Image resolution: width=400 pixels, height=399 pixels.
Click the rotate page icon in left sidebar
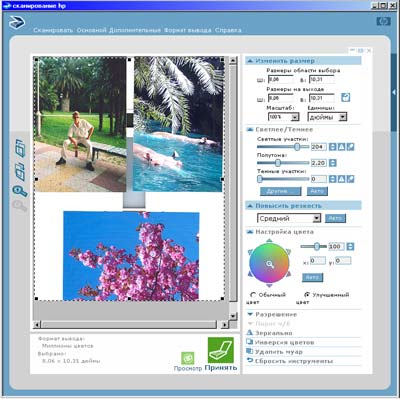click(20, 148)
